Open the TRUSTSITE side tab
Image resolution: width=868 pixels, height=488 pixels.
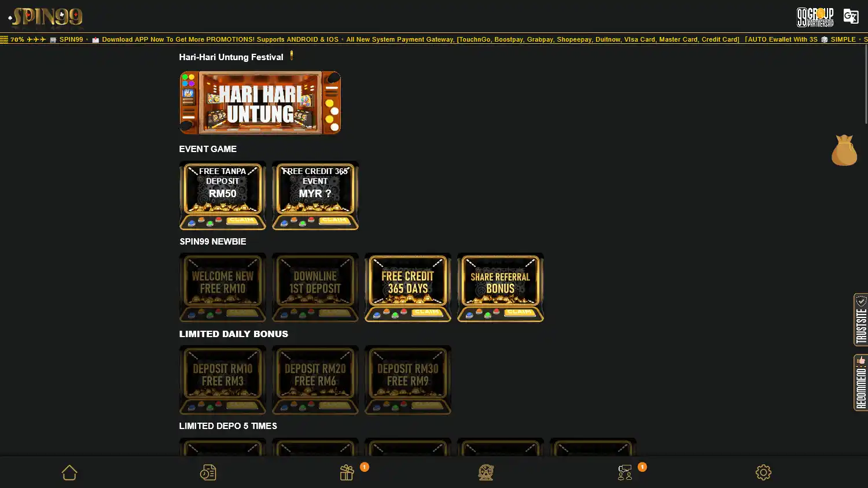(860, 320)
